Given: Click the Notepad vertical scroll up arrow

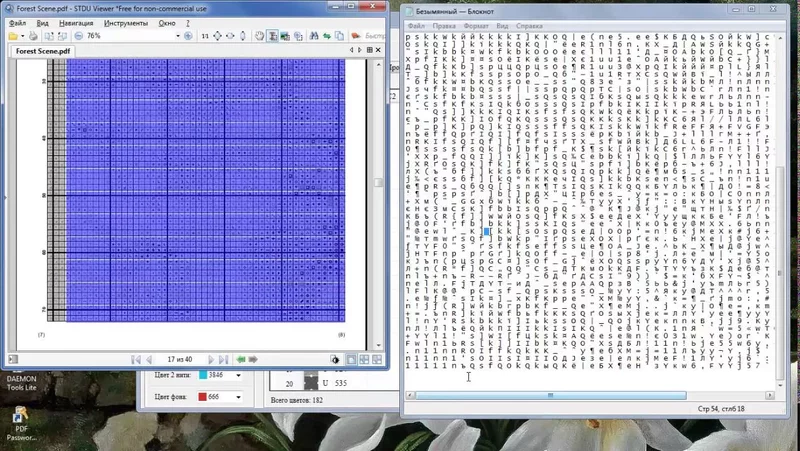Looking at the screenshot, I should tap(780, 38).
